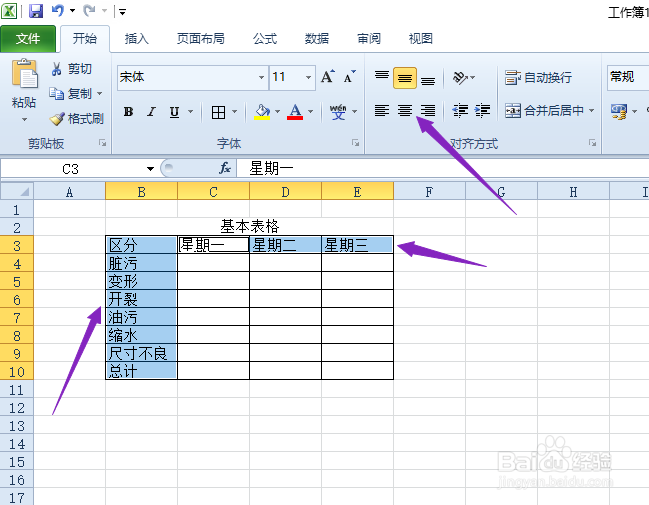Open the Merge and Center dropdown arrow
Image resolution: width=649 pixels, height=505 pixels.
pos(591,111)
